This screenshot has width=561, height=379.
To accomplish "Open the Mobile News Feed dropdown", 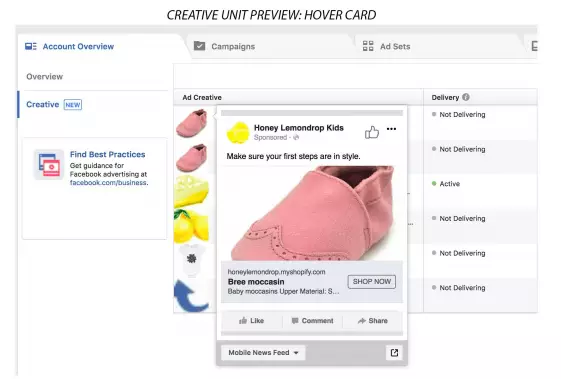I will pyautogui.click(x=263, y=353).
